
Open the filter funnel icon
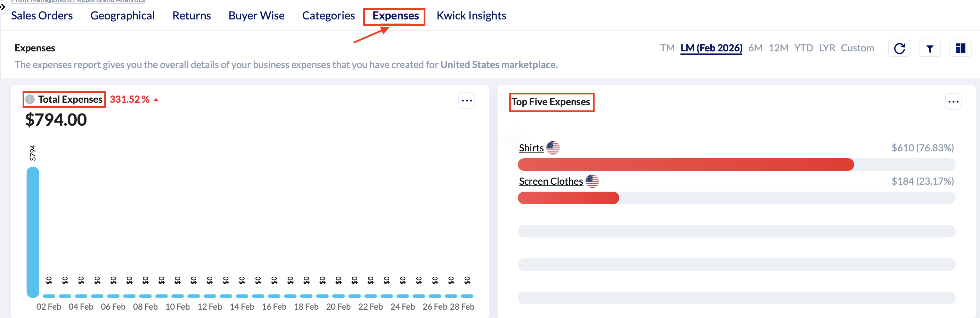click(x=929, y=49)
